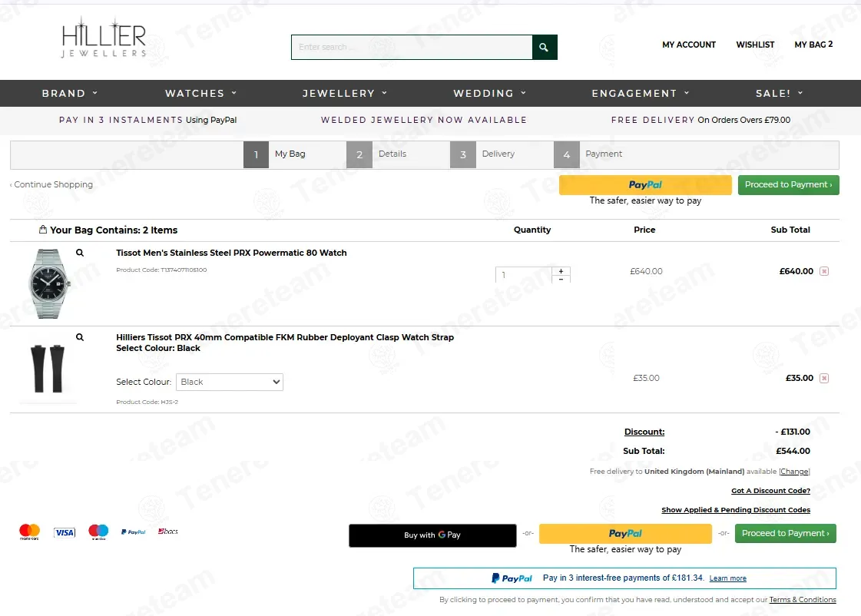This screenshot has width=861, height=616.
Task: Click Learn more about PayPal instalments
Action: tap(727, 578)
